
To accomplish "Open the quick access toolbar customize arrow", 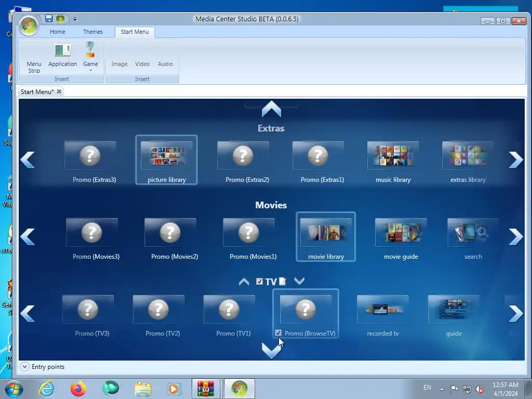I will (75, 19).
